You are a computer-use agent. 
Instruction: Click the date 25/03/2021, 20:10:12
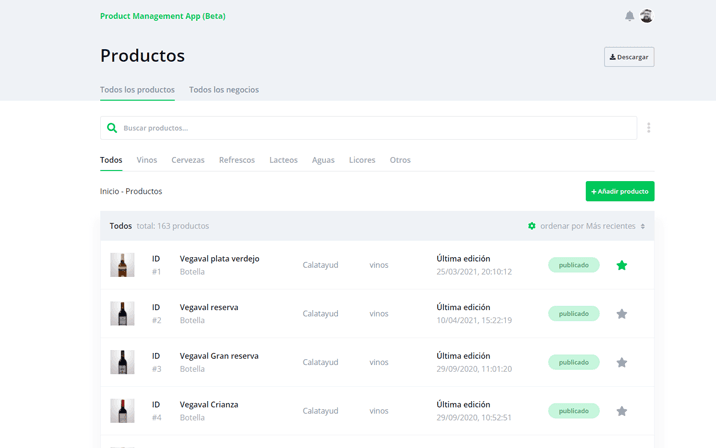[x=474, y=272]
